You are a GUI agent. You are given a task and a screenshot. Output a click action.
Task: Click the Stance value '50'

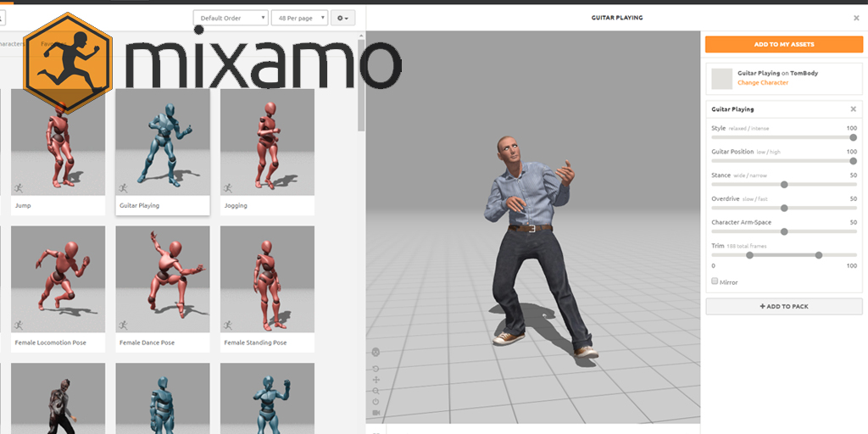coord(853,175)
